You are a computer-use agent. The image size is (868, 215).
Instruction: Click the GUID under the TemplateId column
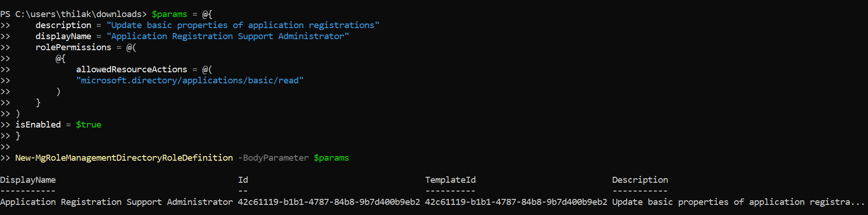point(516,202)
